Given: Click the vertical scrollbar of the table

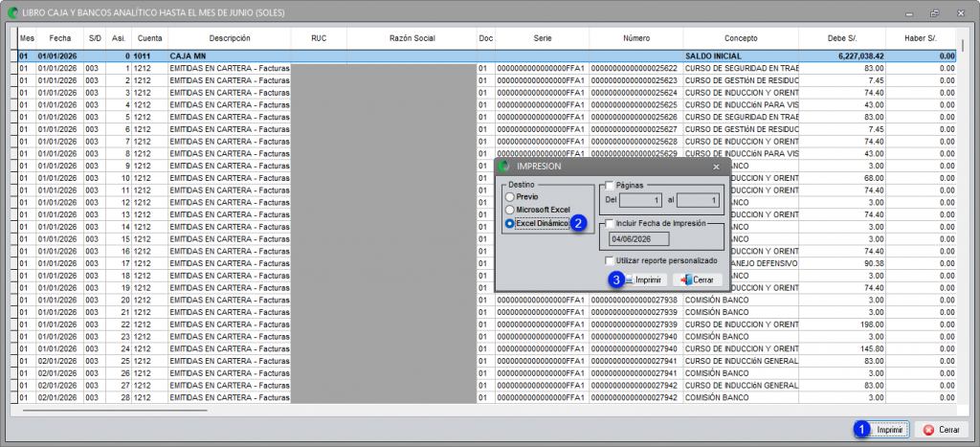Looking at the screenshot, I should click(x=963, y=46).
